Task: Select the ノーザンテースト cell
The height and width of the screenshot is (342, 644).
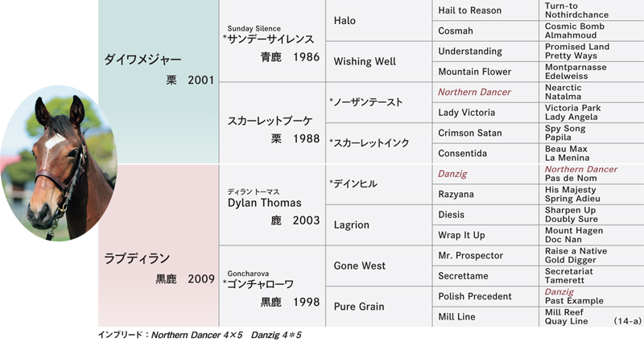Action: [x=378, y=102]
